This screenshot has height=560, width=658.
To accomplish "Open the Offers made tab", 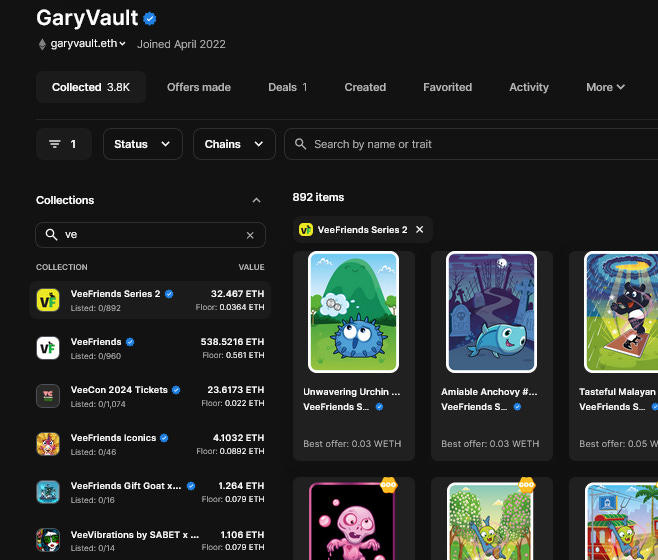I will [199, 87].
